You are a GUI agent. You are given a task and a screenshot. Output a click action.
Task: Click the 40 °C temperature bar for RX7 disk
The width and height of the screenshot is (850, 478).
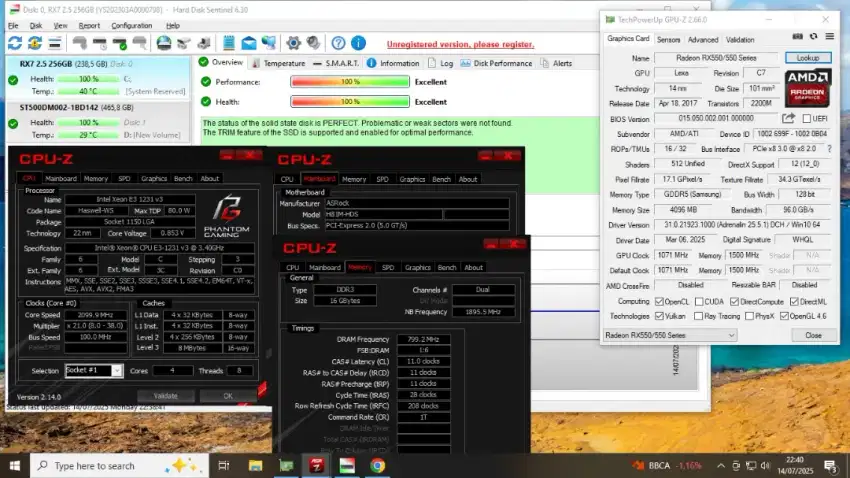[88, 92]
